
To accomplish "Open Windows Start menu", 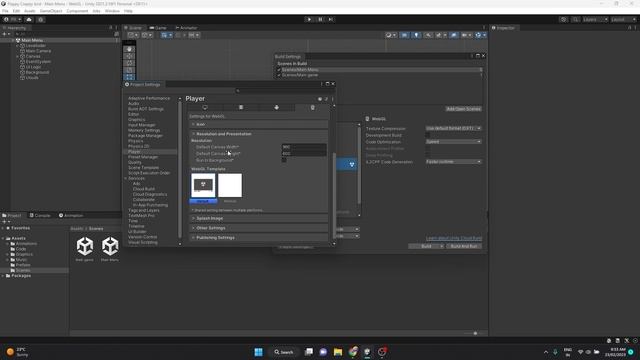I will 258,352.
